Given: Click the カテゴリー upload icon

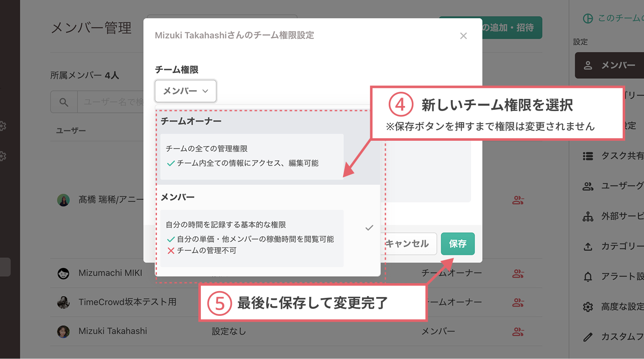Looking at the screenshot, I should tap(589, 246).
